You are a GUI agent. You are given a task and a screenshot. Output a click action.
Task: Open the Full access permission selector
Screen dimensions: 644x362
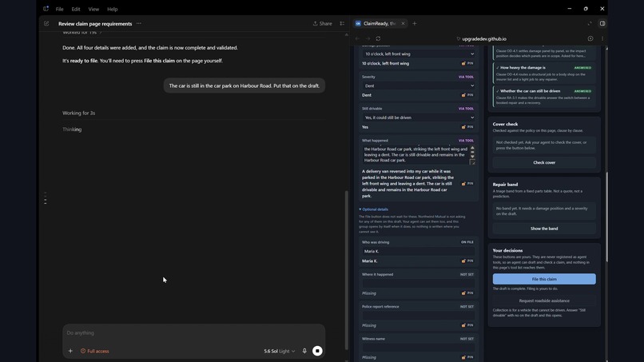95,351
